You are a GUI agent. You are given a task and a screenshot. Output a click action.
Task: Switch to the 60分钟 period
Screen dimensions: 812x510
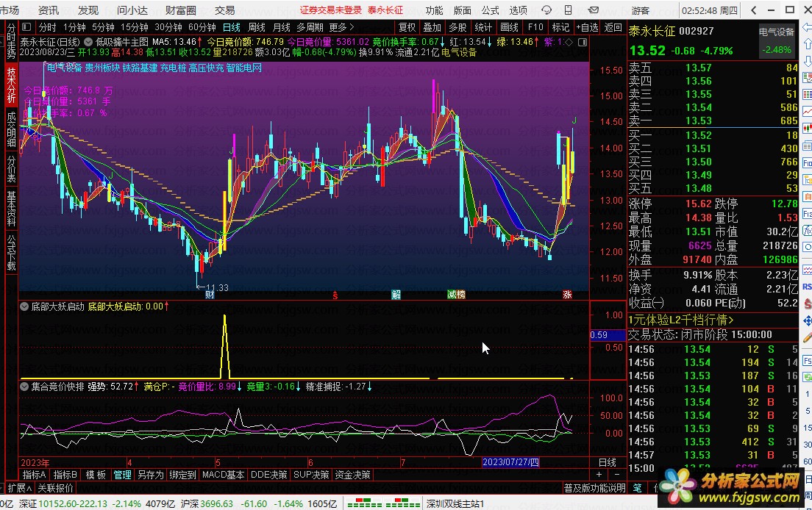pos(202,27)
